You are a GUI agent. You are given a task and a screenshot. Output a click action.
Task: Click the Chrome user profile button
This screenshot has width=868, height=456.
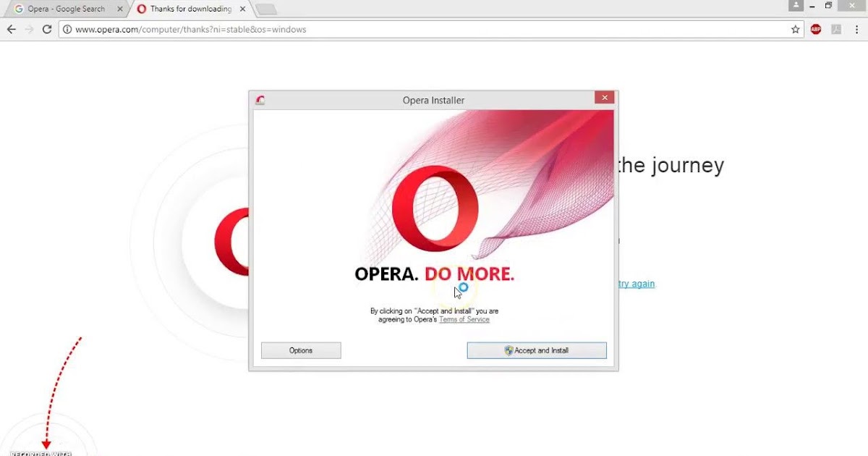[796, 5]
